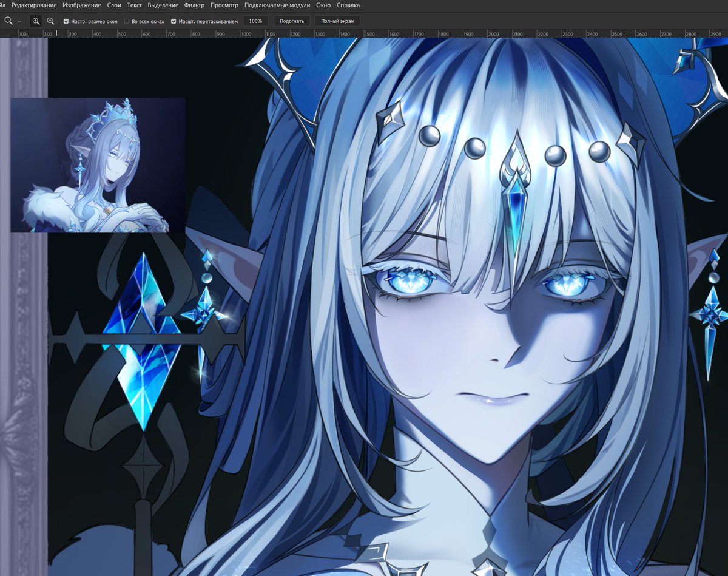Image resolution: width=728 pixels, height=576 pixels.
Task: Open the Изображение menu
Action: pos(81,5)
